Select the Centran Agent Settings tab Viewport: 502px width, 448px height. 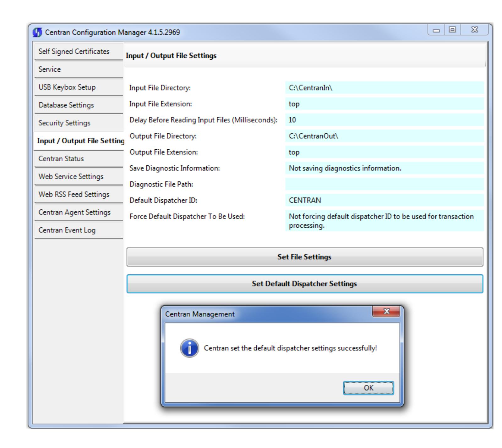click(x=79, y=213)
